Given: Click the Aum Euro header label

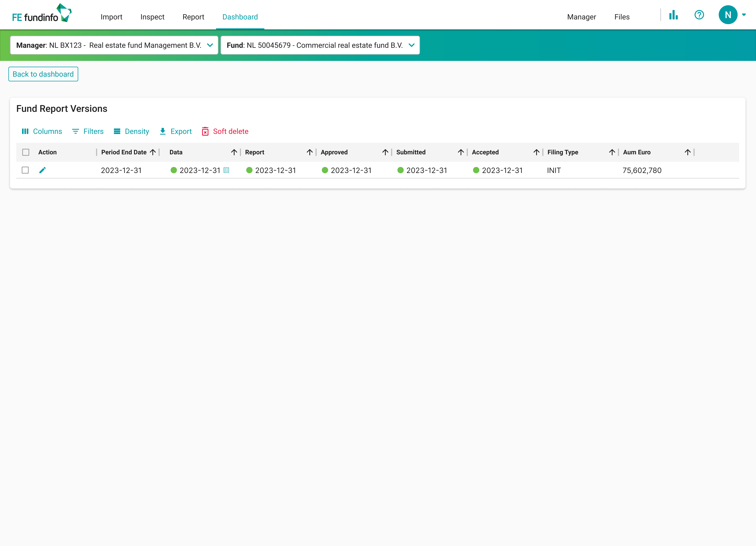Looking at the screenshot, I should pyautogui.click(x=637, y=152).
